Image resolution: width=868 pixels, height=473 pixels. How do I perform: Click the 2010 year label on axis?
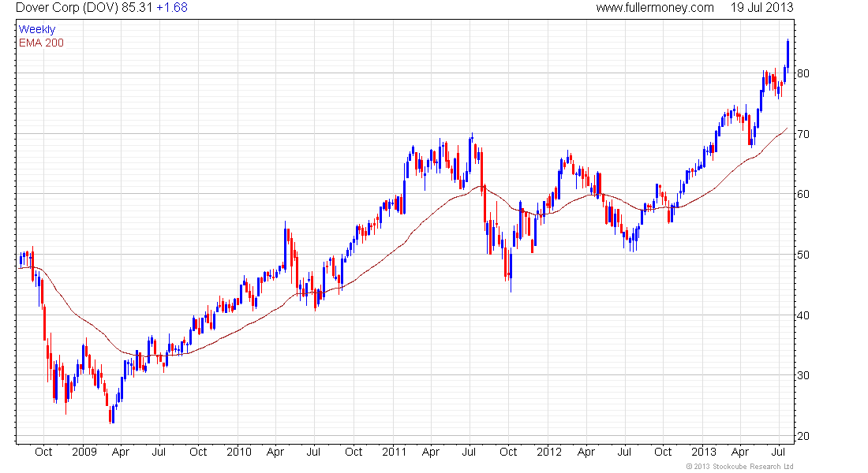point(239,452)
